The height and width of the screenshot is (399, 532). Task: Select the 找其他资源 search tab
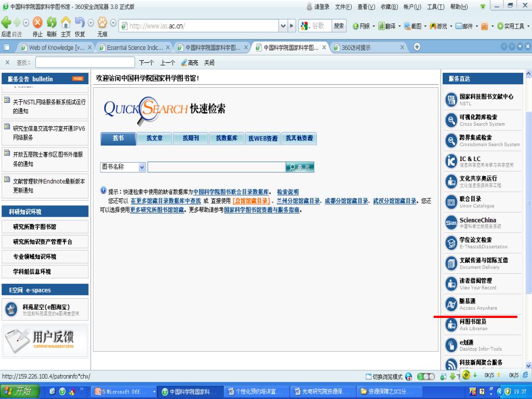click(299, 138)
